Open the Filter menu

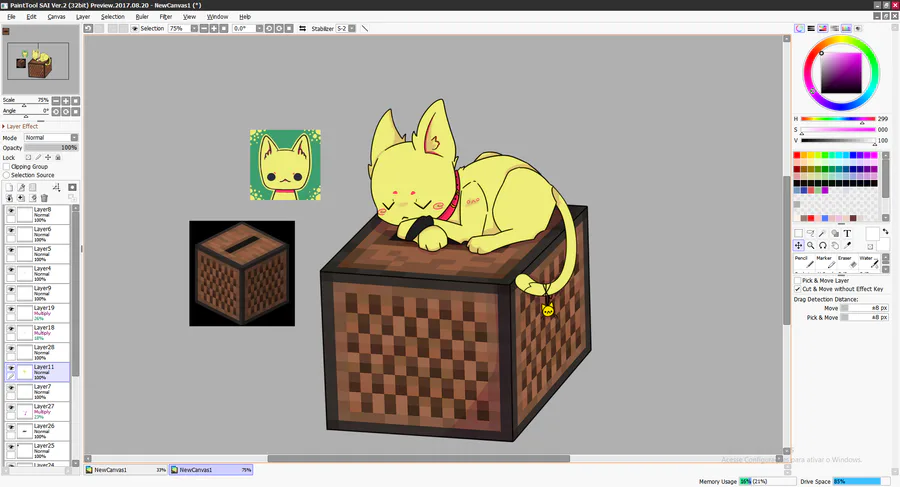tap(166, 17)
